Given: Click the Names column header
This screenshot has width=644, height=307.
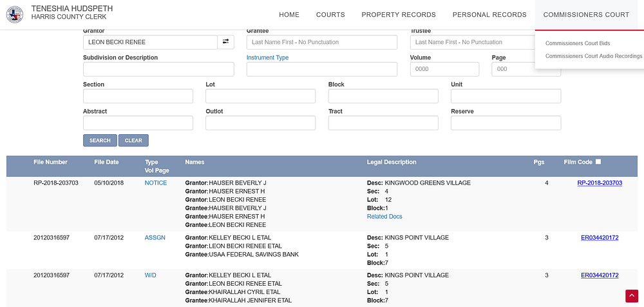Looking at the screenshot, I should [x=194, y=162].
